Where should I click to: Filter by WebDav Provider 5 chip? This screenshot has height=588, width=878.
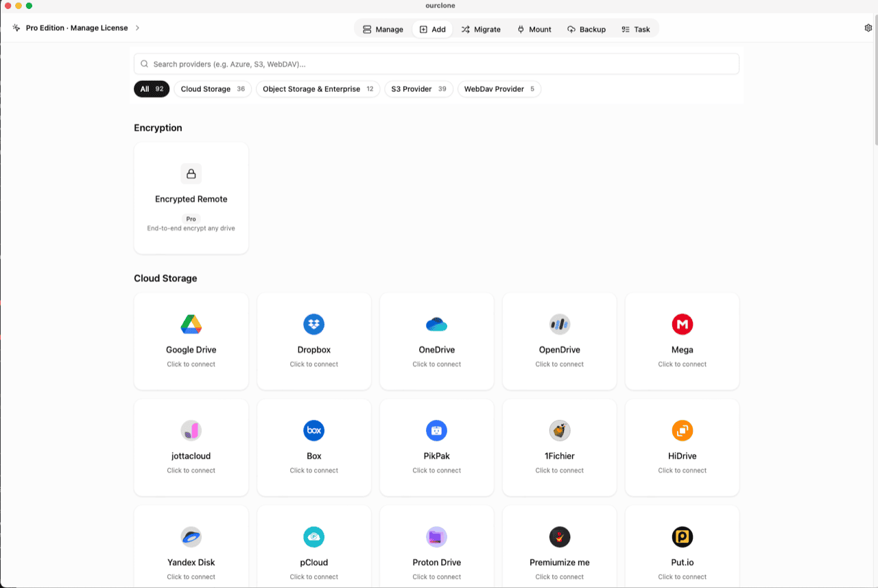tap(499, 89)
